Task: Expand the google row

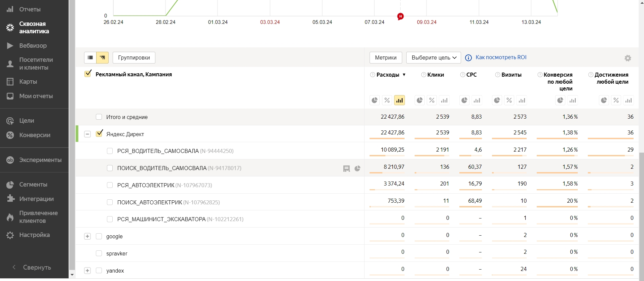Action: coord(87,236)
